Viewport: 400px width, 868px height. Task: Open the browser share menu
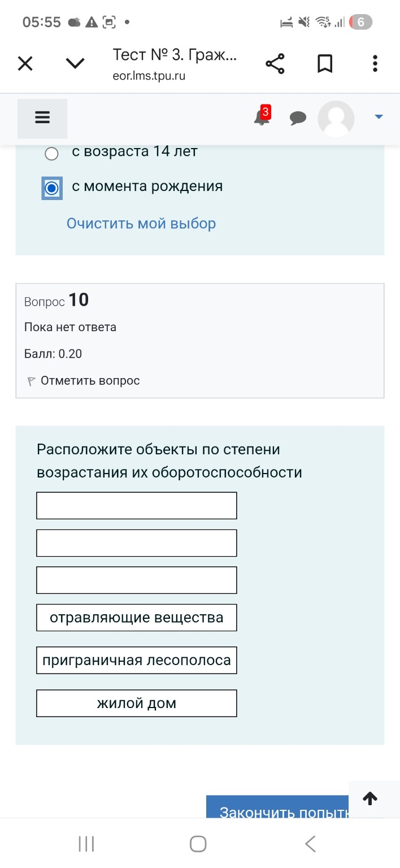tap(275, 63)
